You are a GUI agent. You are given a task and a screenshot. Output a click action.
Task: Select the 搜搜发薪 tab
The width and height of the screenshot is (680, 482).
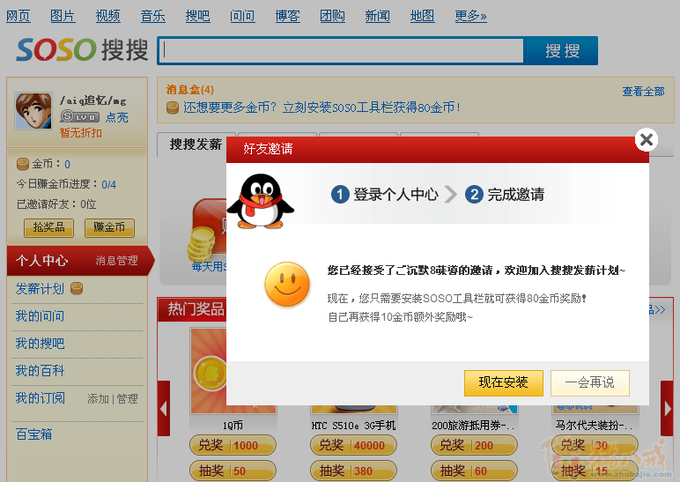coord(196,144)
